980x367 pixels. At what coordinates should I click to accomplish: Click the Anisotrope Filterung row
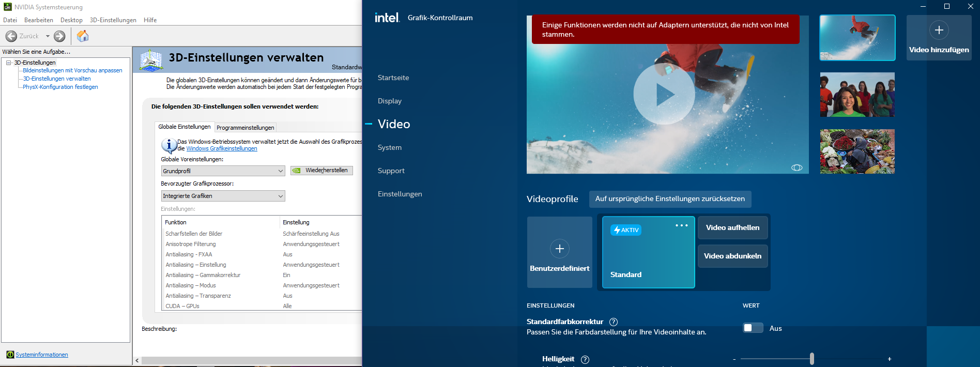coord(262,244)
